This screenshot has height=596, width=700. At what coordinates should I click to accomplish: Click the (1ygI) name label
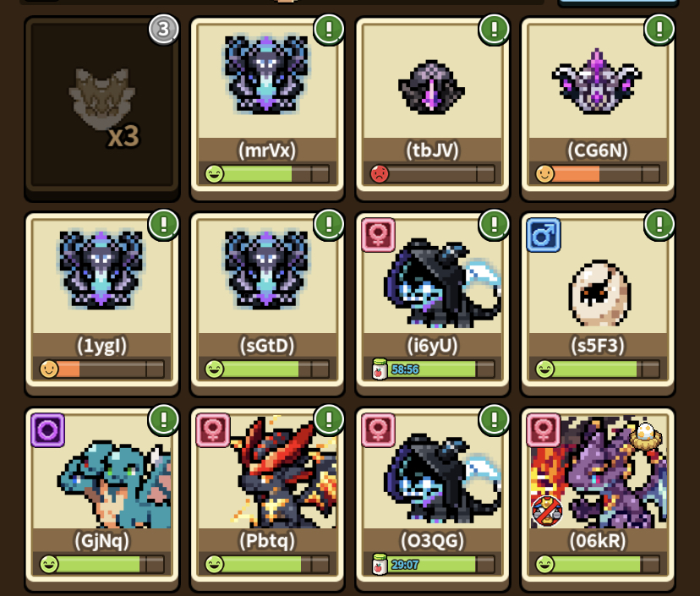click(102, 346)
